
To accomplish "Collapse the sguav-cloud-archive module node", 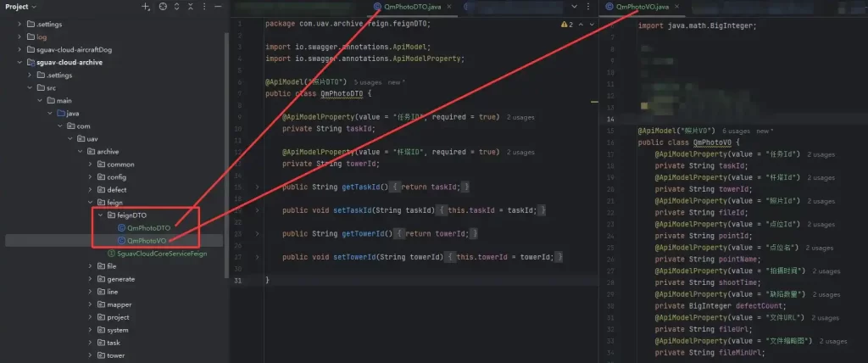I will [x=19, y=62].
